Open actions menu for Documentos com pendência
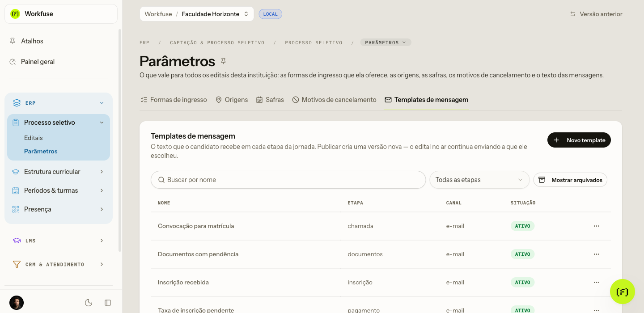 [x=596, y=254]
